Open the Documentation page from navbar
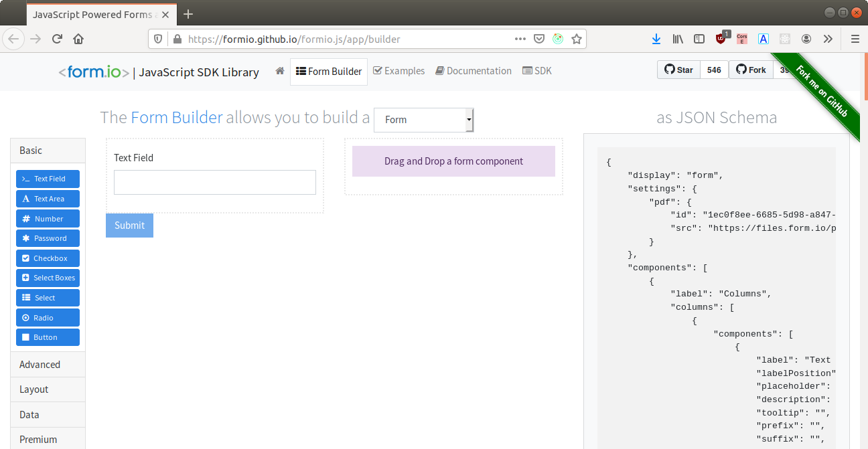 pos(474,70)
